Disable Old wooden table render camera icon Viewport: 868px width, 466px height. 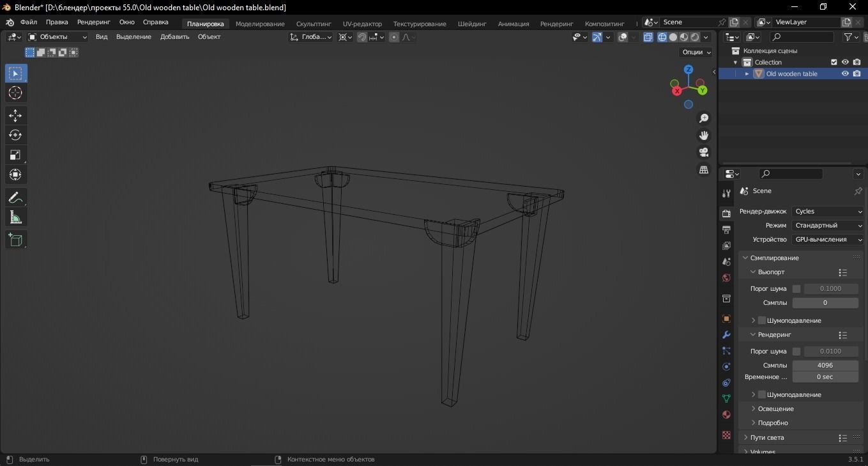(x=857, y=74)
